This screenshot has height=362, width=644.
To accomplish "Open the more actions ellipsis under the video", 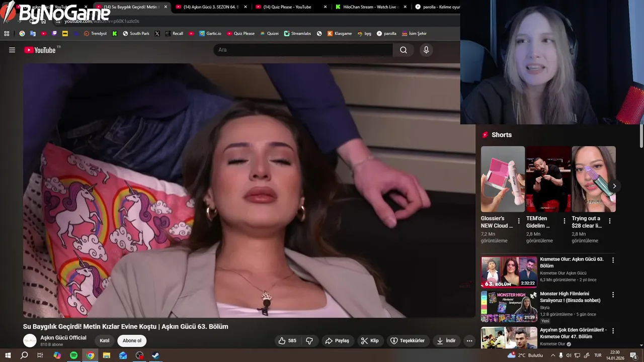I will 469,341.
